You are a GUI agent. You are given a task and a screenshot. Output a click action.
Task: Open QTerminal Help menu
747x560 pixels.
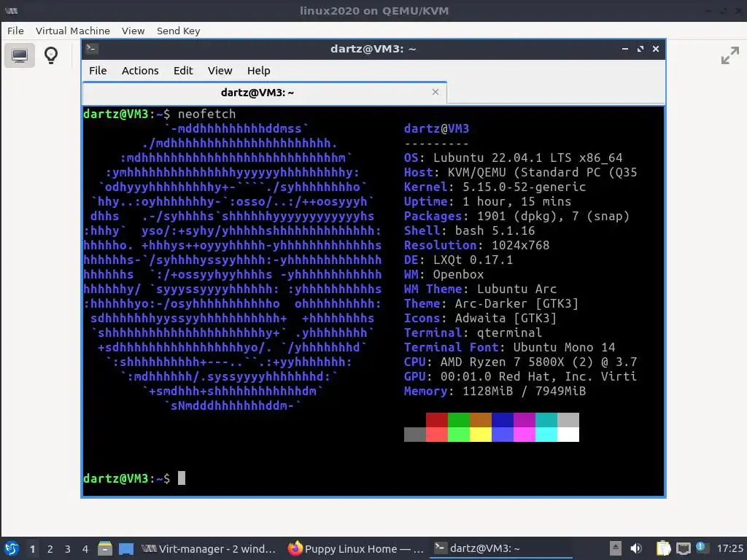pos(259,71)
